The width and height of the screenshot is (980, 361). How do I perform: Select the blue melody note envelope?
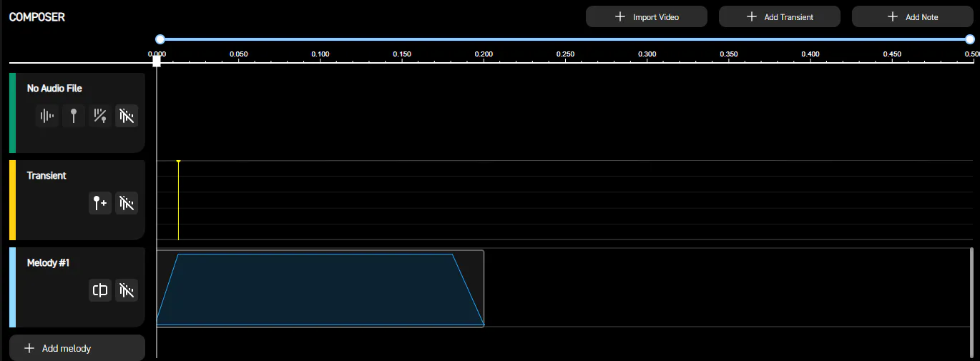click(x=320, y=289)
